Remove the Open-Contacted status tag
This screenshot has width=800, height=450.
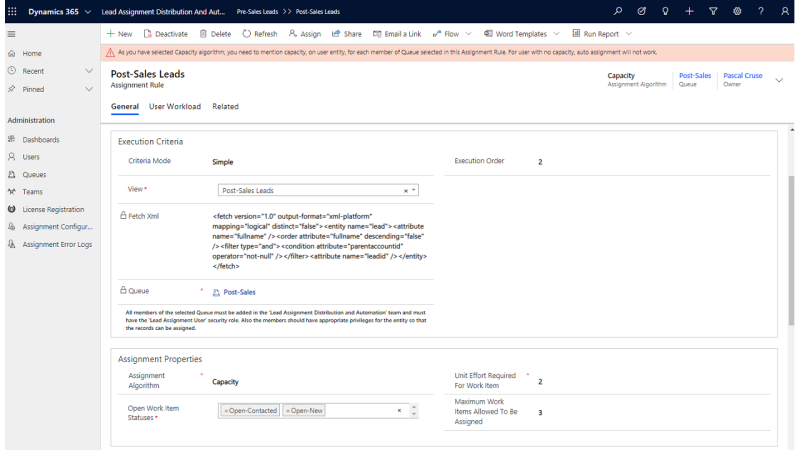(227, 411)
